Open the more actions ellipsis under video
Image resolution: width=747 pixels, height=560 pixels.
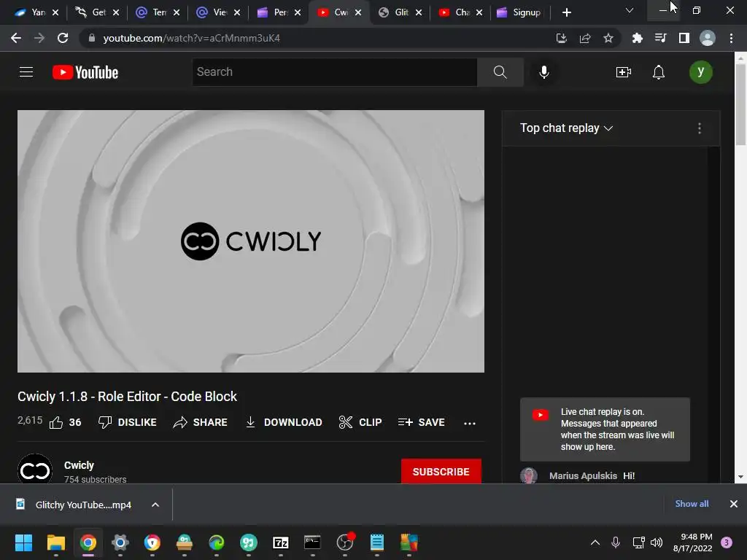pyautogui.click(x=470, y=423)
